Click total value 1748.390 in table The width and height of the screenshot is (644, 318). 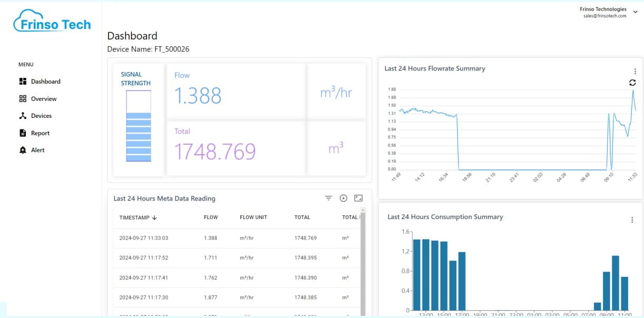tap(305, 277)
